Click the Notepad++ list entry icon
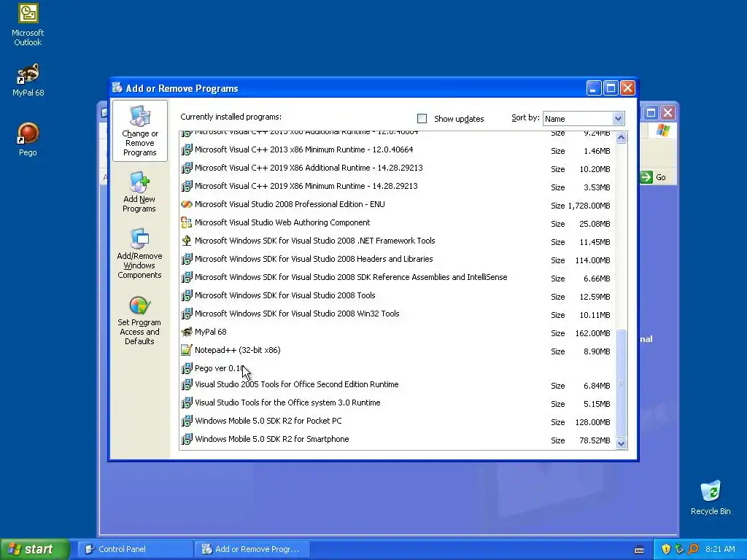 (186, 350)
